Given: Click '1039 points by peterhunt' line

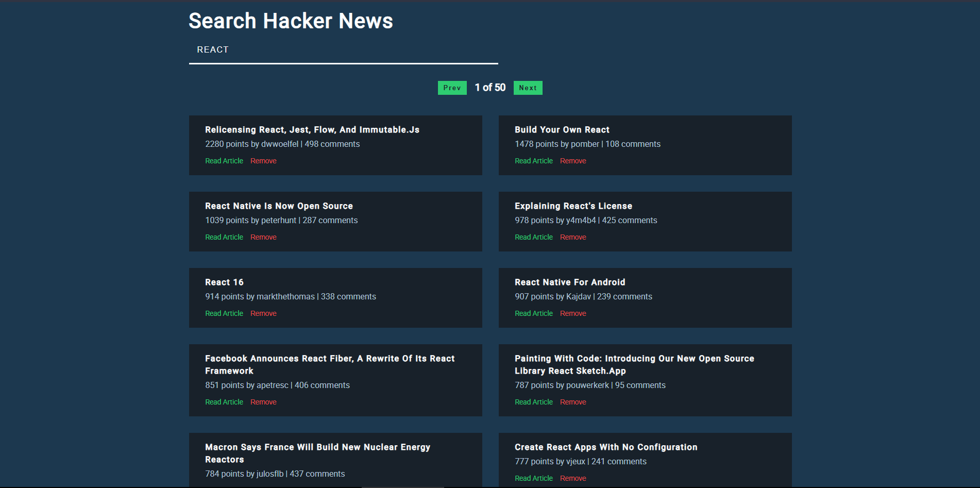Looking at the screenshot, I should tap(281, 221).
